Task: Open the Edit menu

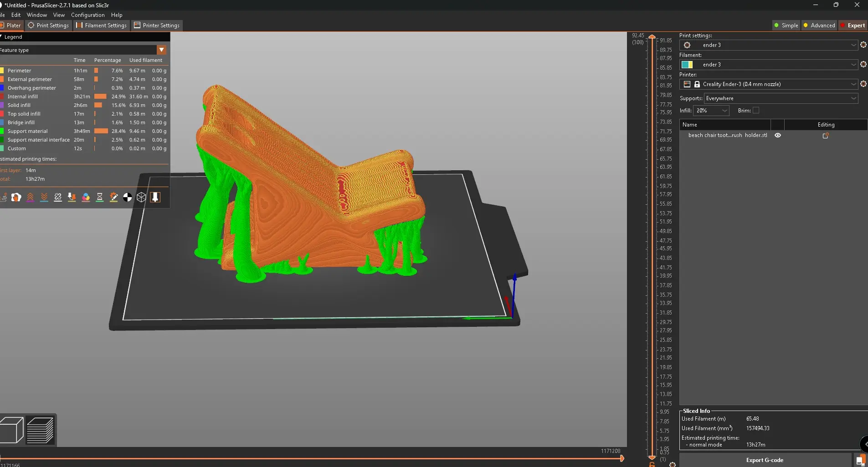Action: coord(16,15)
